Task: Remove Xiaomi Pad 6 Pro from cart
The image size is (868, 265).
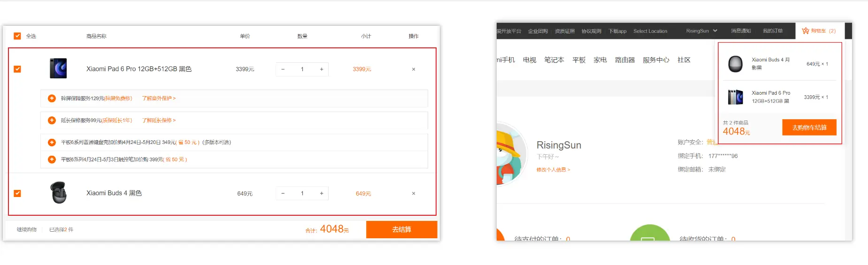Action: coord(413,69)
